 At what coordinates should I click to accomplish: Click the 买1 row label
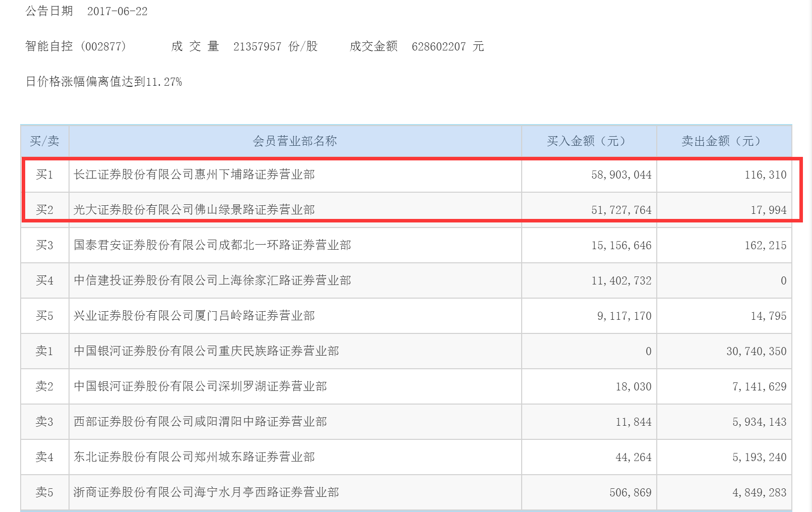[44, 175]
